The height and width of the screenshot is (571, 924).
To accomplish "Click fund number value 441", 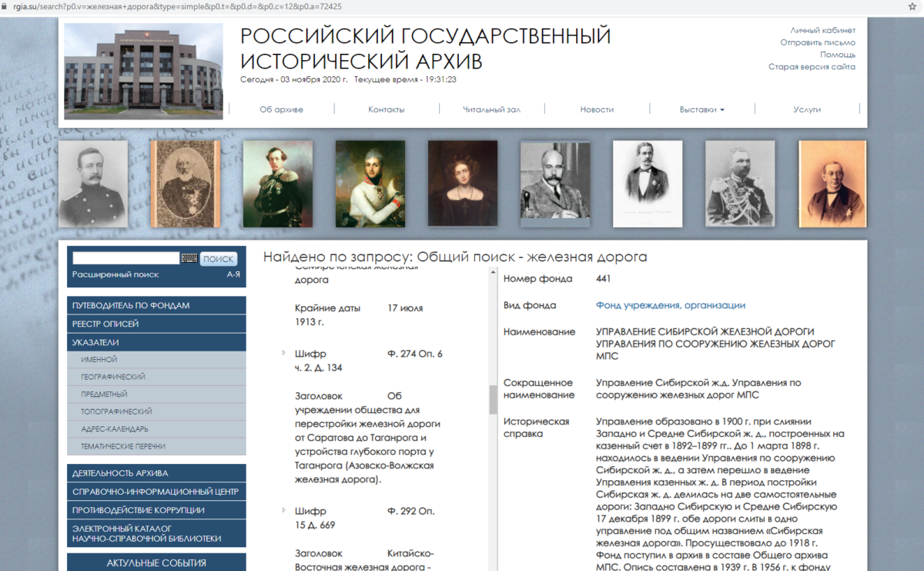I will pos(604,279).
